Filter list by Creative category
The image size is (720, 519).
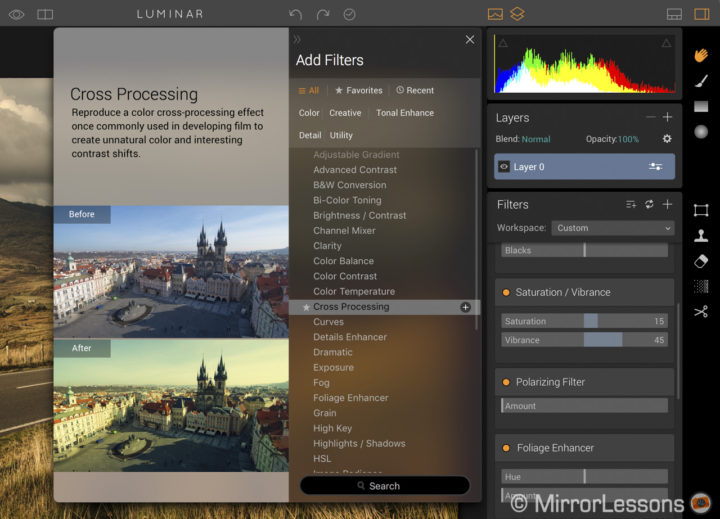[345, 113]
